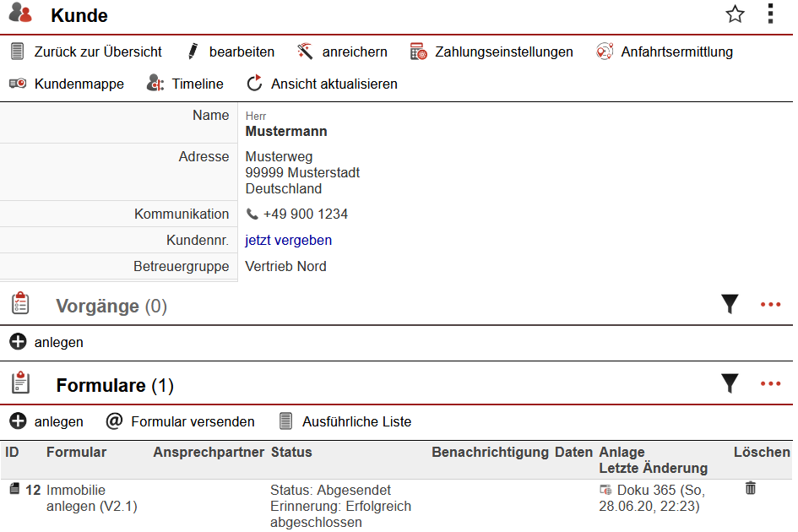
Task: Click anlegen under Vorgänge
Action: pyautogui.click(x=58, y=342)
